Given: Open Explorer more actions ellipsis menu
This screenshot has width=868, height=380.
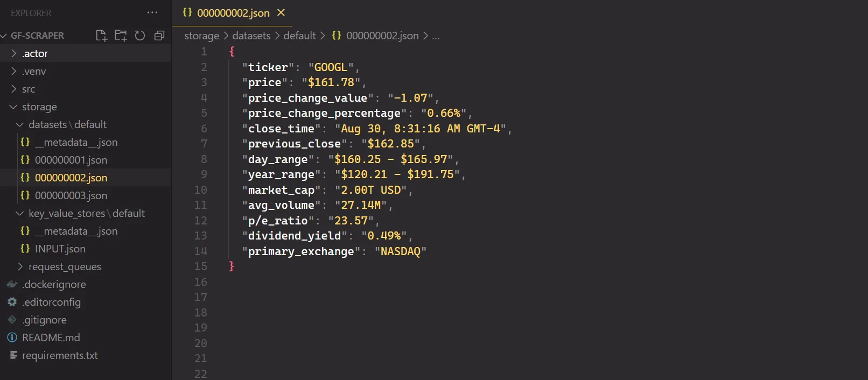Looking at the screenshot, I should (x=152, y=12).
